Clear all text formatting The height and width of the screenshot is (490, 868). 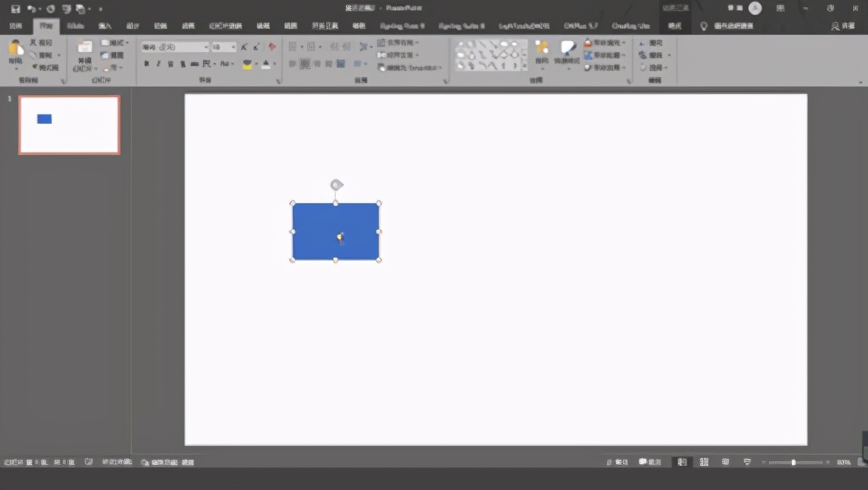tap(271, 47)
